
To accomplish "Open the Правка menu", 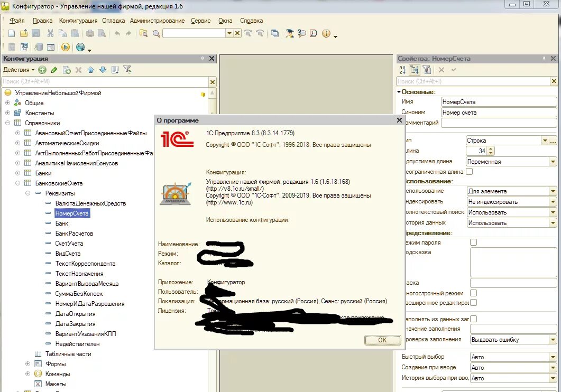I will (x=42, y=21).
